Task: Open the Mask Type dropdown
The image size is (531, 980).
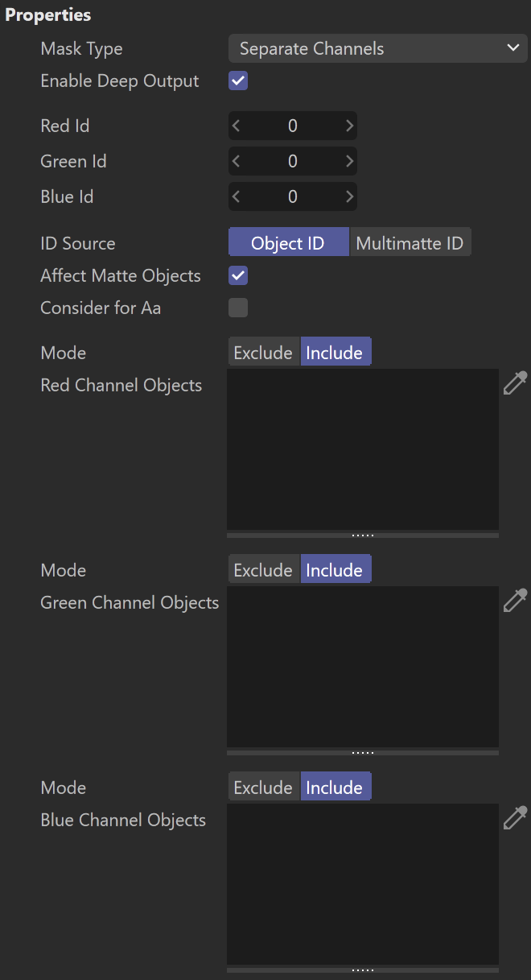Action: [x=378, y=48]
